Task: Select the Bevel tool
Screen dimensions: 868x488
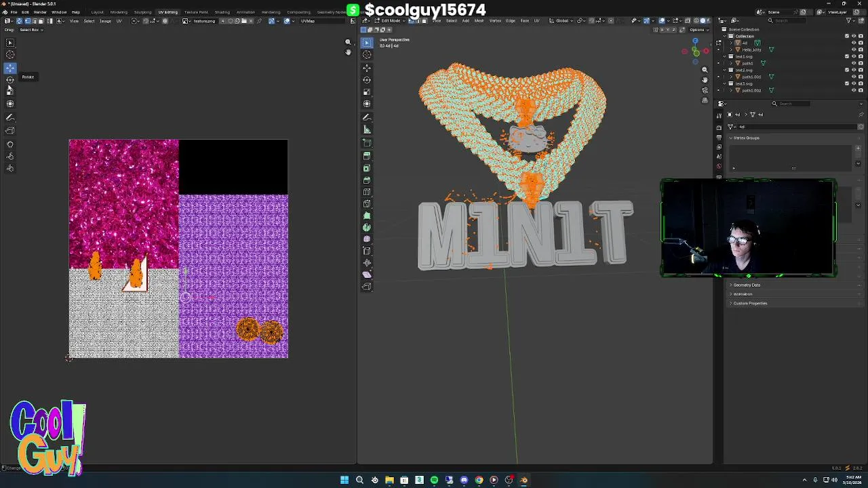Action: click(367, 180)
